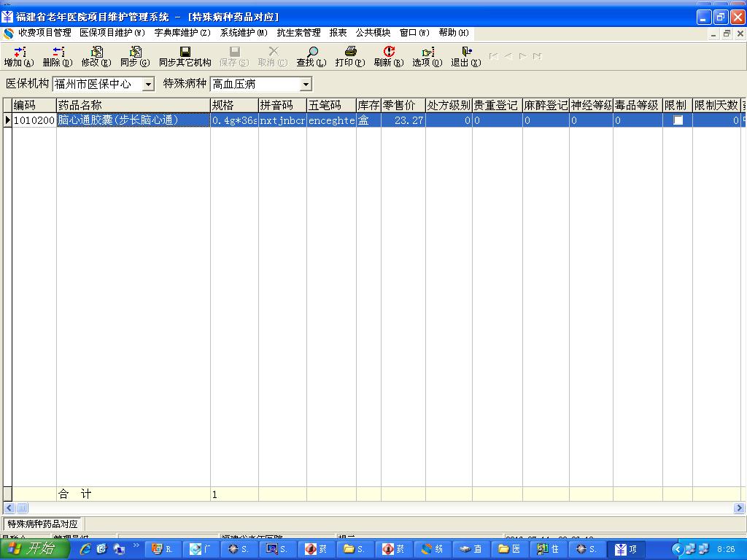Click the 增加(A) add toolbar icon
Viewport: 747px width, 560px height.
coord(20,52)
